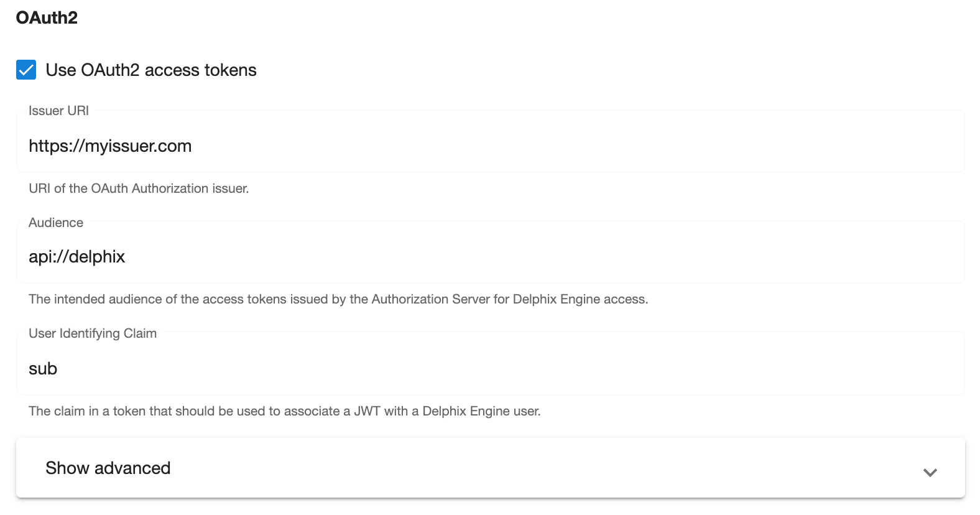Click the 'Issuer URI' field label
This screenshot has height=515, width=980.
tap(58, 111)
